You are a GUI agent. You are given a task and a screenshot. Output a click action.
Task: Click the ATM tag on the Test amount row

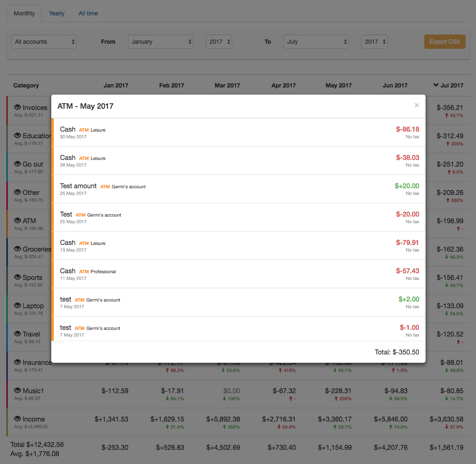pos(105,187)
